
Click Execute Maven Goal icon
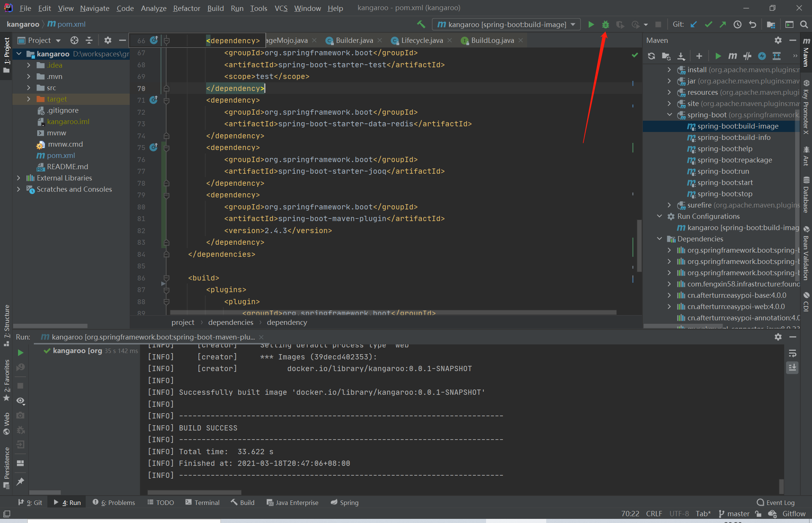pyautogui.click(x=732, y=56)
